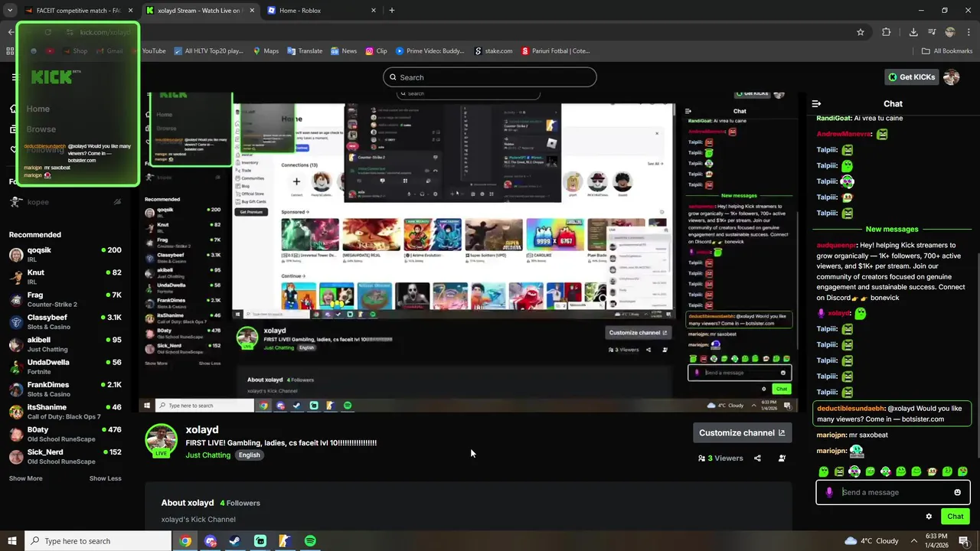Viewport: 980px width, 551px height.
Task: Click Windows taskbar search box
Action: (x=97, y=541)
